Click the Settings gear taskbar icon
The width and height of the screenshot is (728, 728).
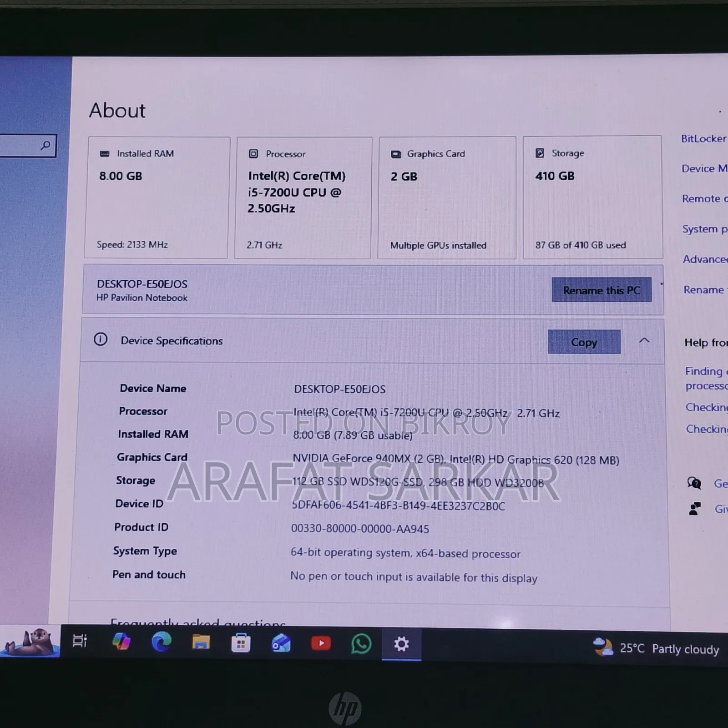[x=401, y=644]
